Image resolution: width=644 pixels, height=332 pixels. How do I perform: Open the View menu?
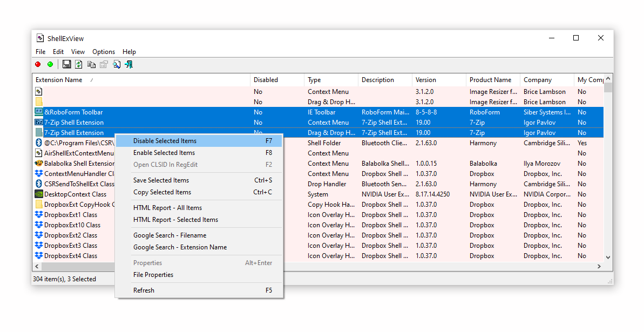point(78,52)
